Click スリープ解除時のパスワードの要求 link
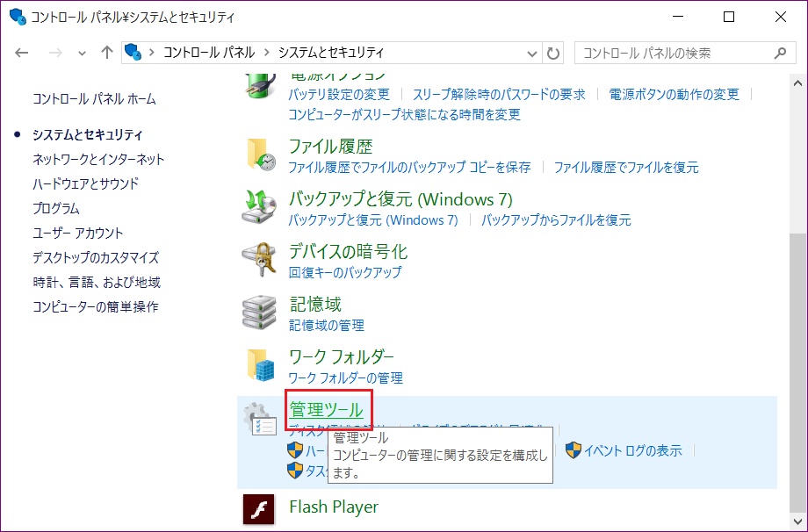Screen dimensions: 808x532 coord(499,94)
